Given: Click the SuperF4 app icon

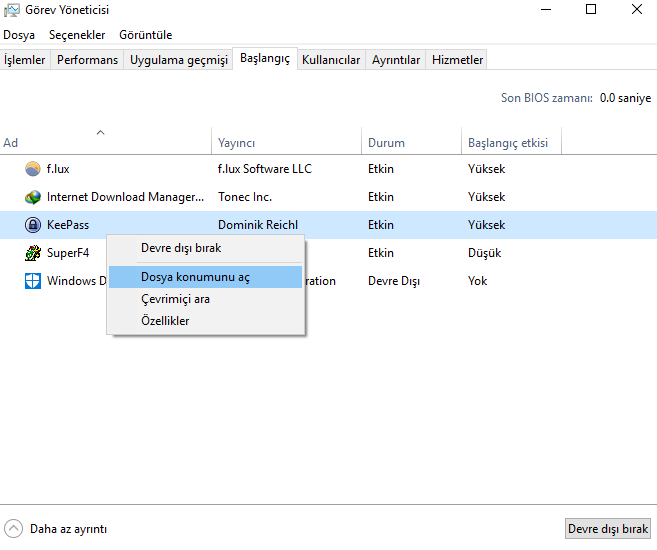Looking at the screenshot, I should coord(33,253).
